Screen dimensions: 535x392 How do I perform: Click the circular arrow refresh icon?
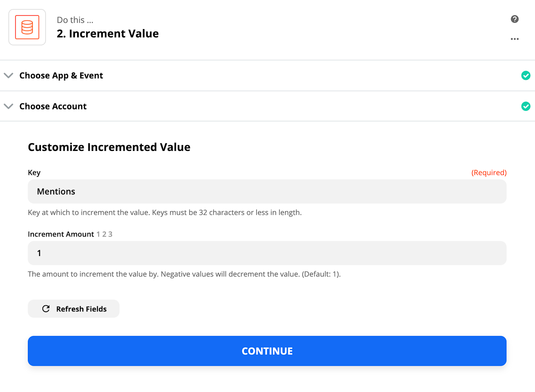(x=46, y=309)
